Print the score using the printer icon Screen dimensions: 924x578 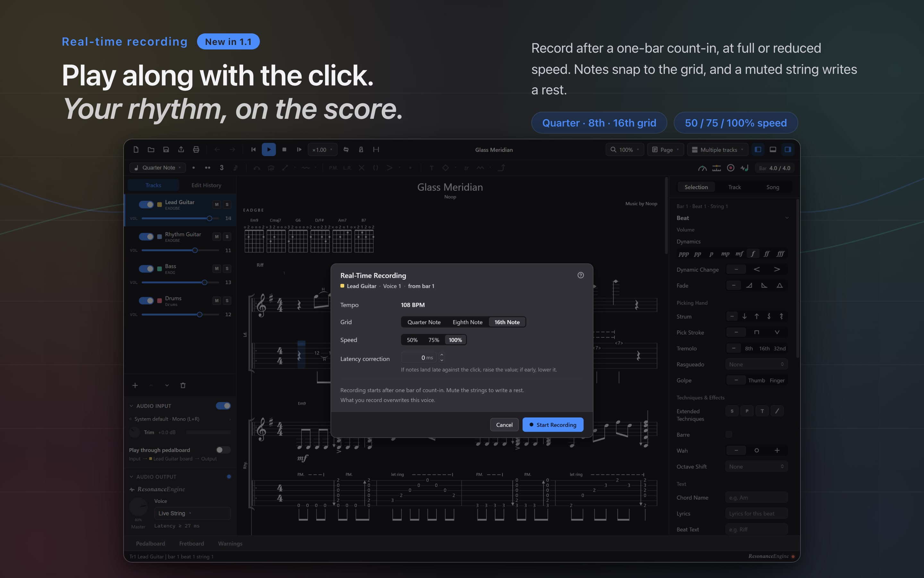pyautogui.click(x=196, y=149)
